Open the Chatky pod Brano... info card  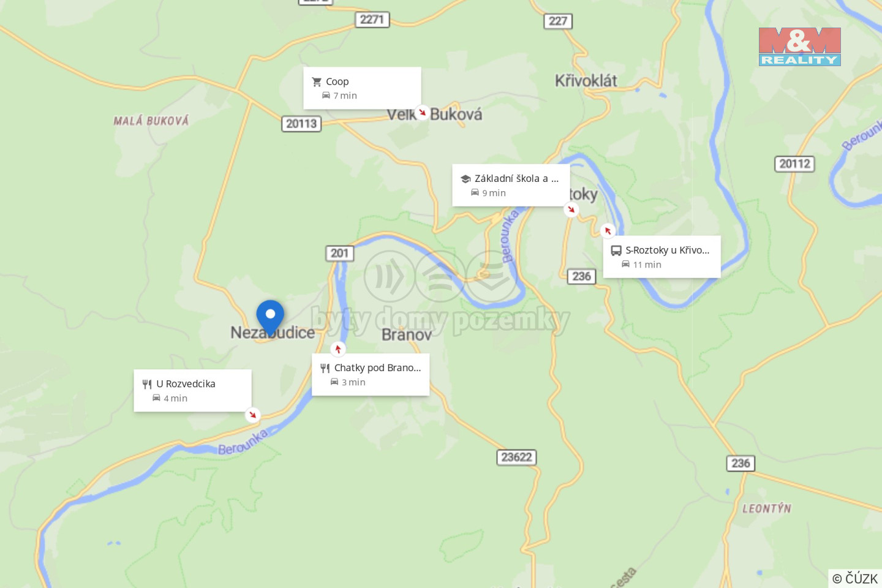(371, 374)
